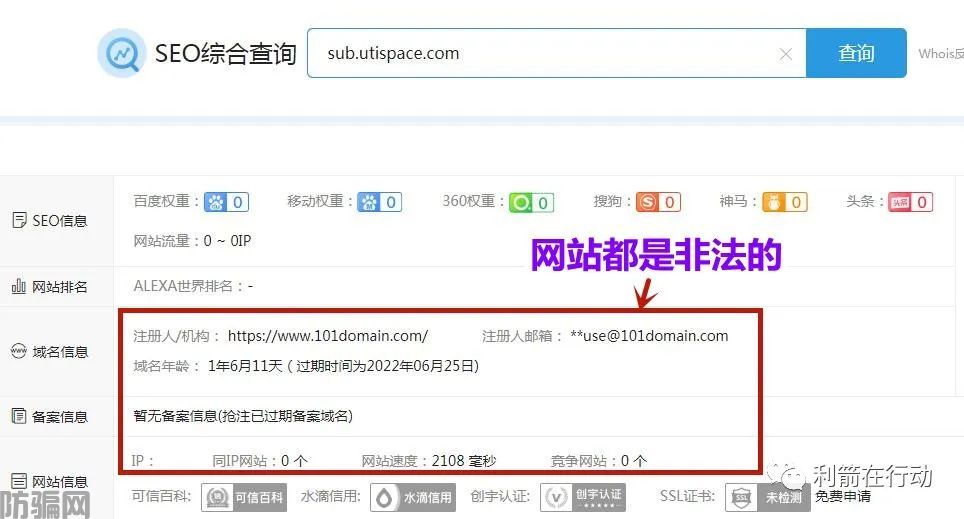Click the 水滴信用 badge
The image size is (964, 519).
pos(413,497)
